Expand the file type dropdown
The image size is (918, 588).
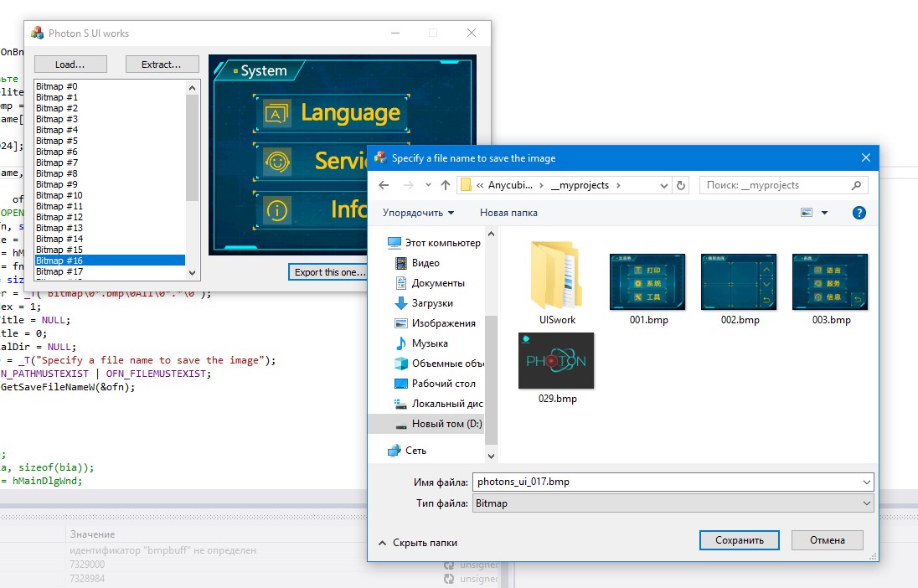[x=865, y=503]
